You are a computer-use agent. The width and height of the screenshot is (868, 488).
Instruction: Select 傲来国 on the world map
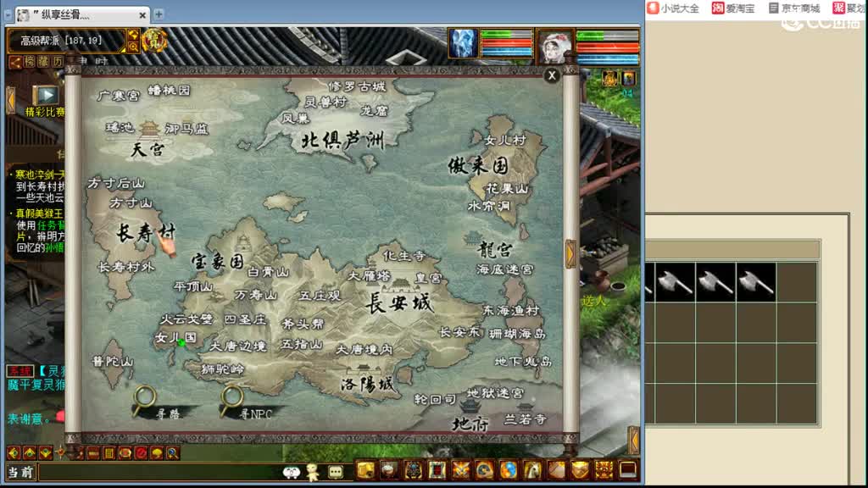tap(478, 165)
